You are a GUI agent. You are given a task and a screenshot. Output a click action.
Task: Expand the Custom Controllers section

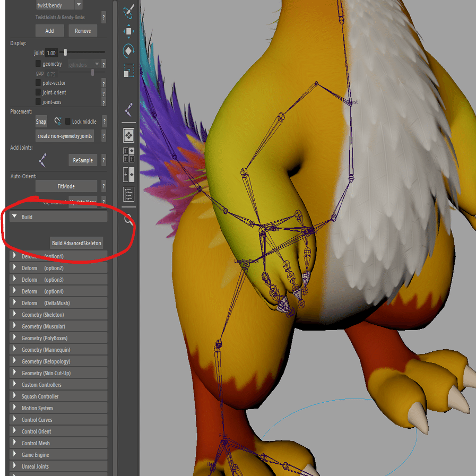pos(58,385)
